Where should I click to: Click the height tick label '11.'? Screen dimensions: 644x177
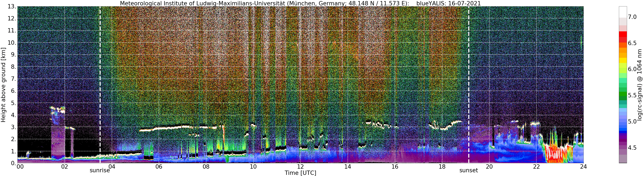pos(12,31)
